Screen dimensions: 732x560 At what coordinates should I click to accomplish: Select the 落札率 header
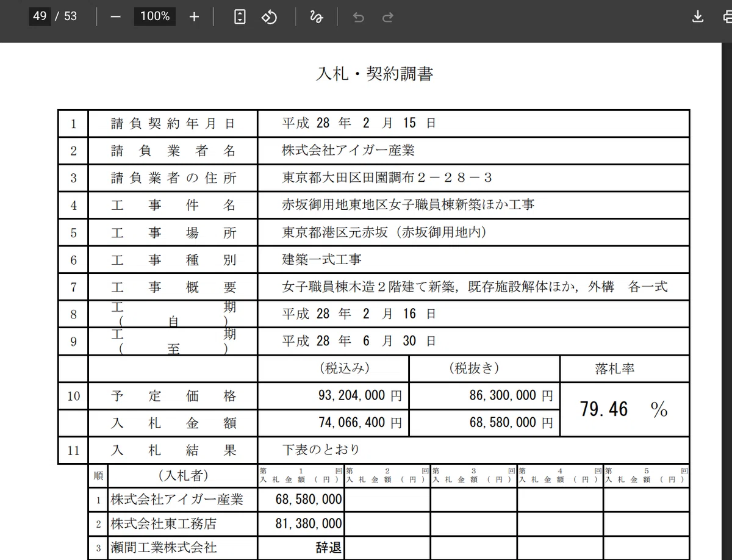[x=615, y=369]
